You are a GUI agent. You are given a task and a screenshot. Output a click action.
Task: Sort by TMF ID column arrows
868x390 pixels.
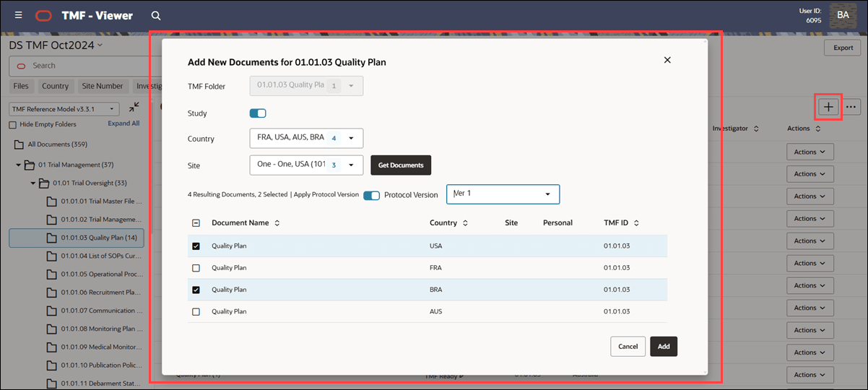[x=636, y=223]
